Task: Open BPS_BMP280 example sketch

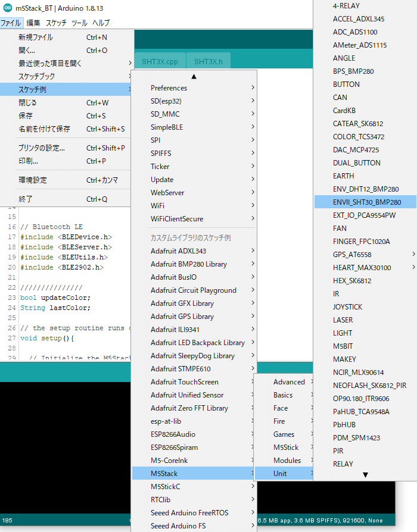Action: (x=365, y=71)
